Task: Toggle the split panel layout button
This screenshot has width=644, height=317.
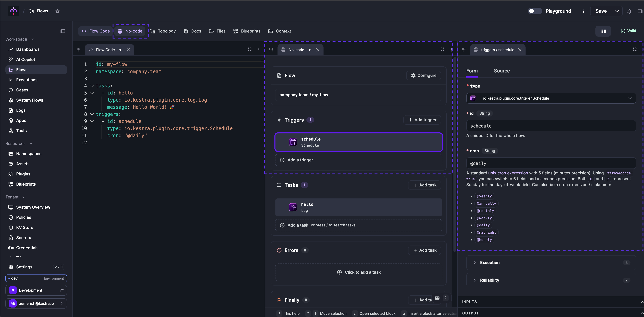Action: click(603, 31)
